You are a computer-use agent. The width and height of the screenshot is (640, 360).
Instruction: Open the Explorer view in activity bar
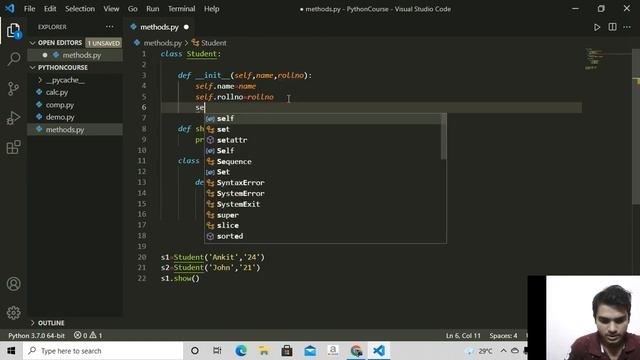pos(13,30)
